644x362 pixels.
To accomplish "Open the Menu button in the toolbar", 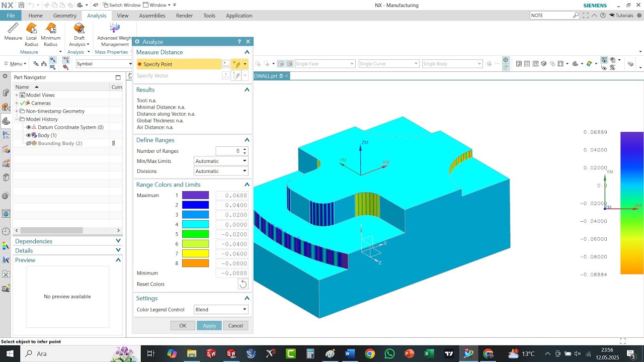I will coord(15,64).
